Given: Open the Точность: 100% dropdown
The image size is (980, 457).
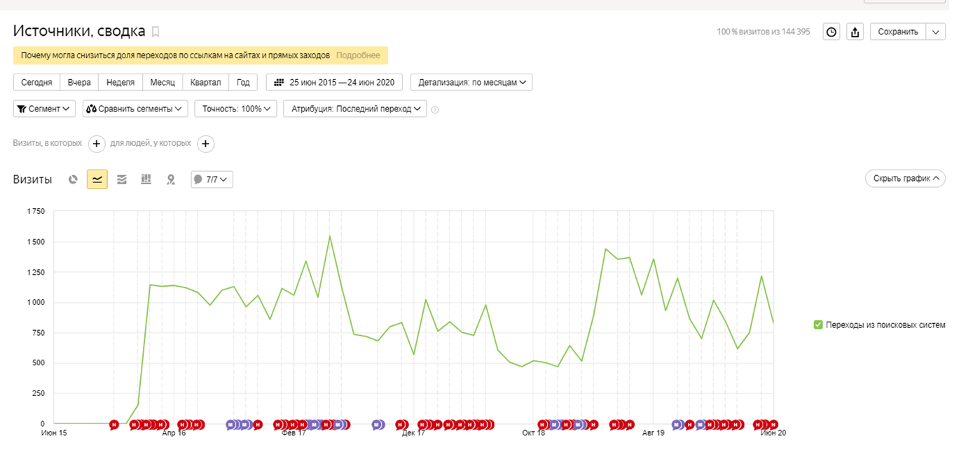Looking at the screenshot, I should [x=235, y=109].
